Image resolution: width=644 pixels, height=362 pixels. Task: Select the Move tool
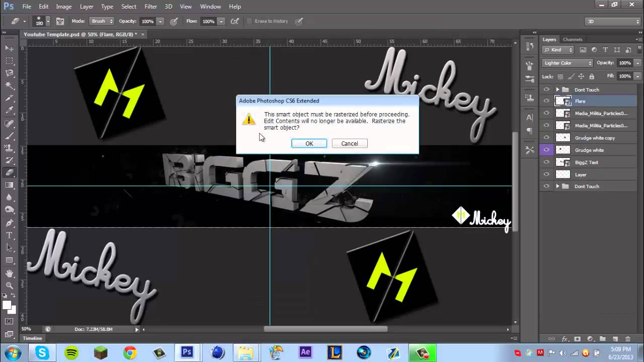(x=9, y=48)
